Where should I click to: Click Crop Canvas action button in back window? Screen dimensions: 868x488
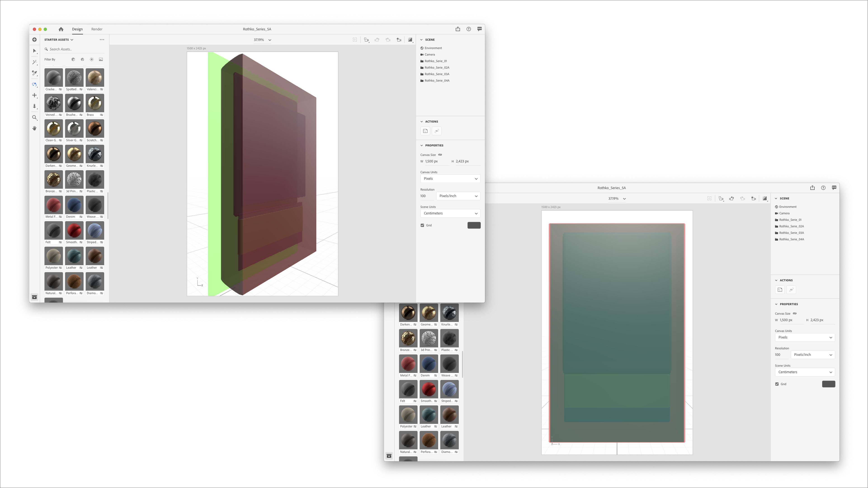click(x=780, y=290)
